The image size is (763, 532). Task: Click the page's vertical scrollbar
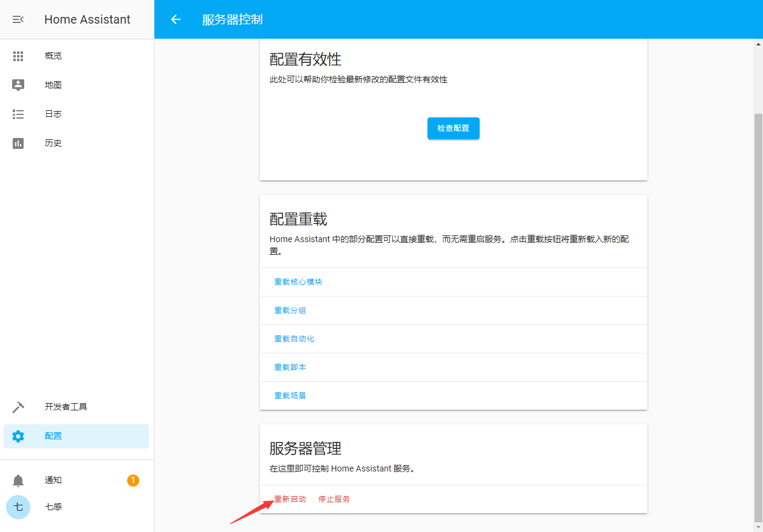758,315
